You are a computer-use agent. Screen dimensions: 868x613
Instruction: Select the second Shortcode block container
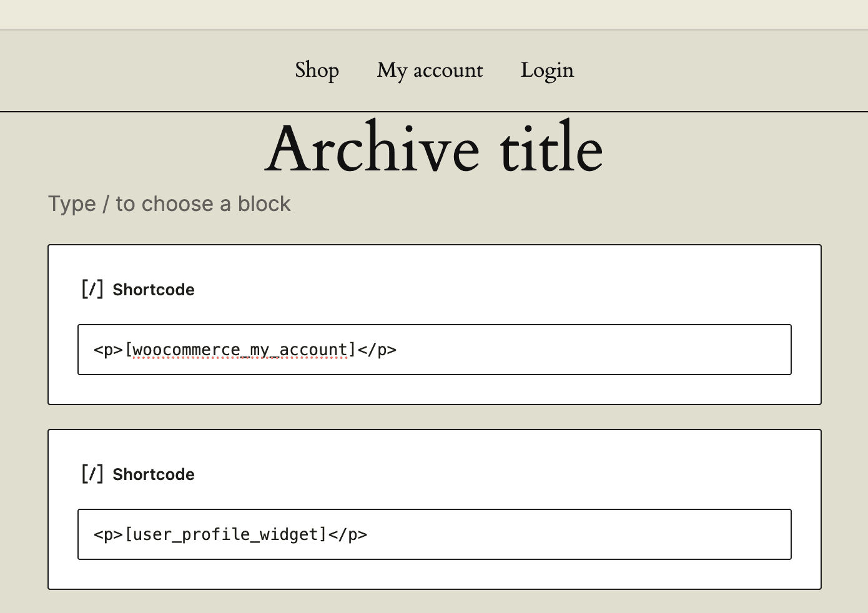tap(434, 509)
